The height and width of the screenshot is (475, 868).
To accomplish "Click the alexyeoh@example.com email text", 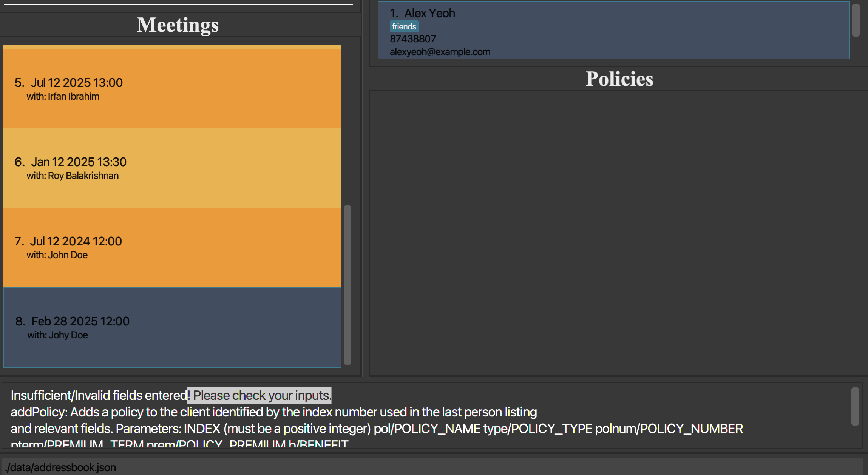I will pos(440,52).
